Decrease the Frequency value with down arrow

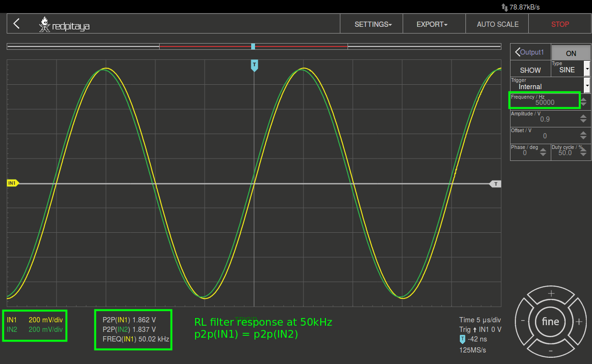coord(583,104)
